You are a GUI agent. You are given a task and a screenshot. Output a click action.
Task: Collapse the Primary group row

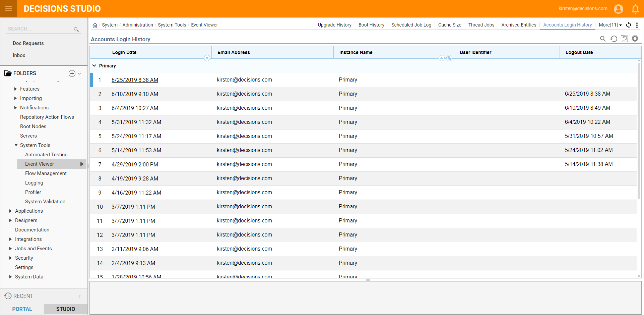click(x=94, y=66)
